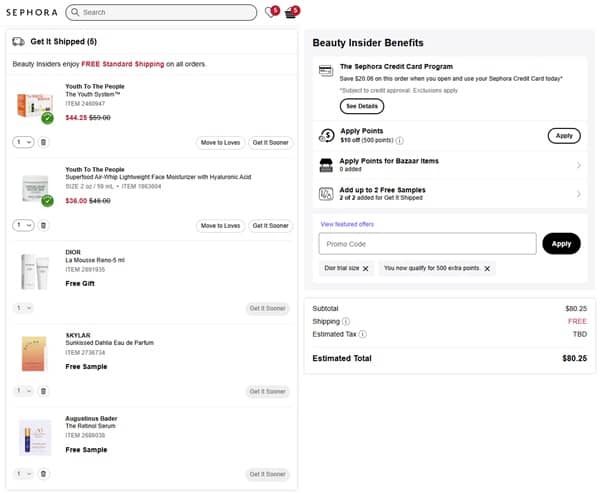Open View featured offers link
The height and width of the screenshot is (494, 600).
[347, 224]
